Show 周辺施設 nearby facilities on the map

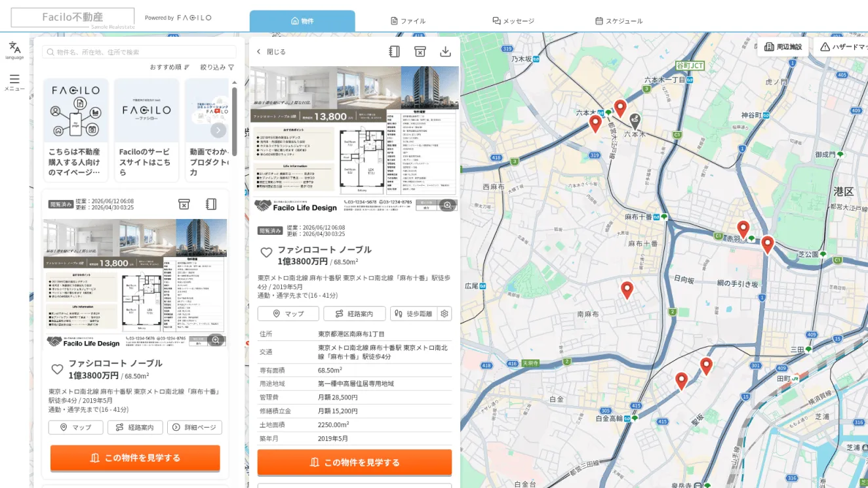pyautogui.click(x=783, y=47)
